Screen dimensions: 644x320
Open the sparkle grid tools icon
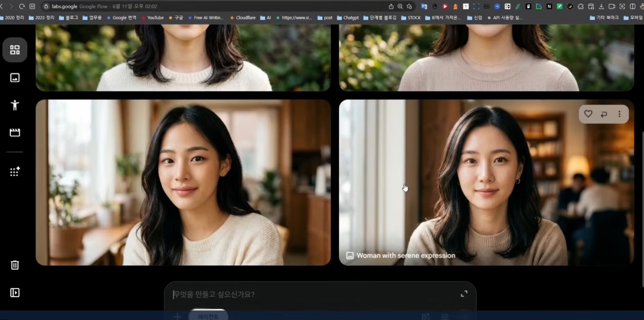[x=15, y=172]
